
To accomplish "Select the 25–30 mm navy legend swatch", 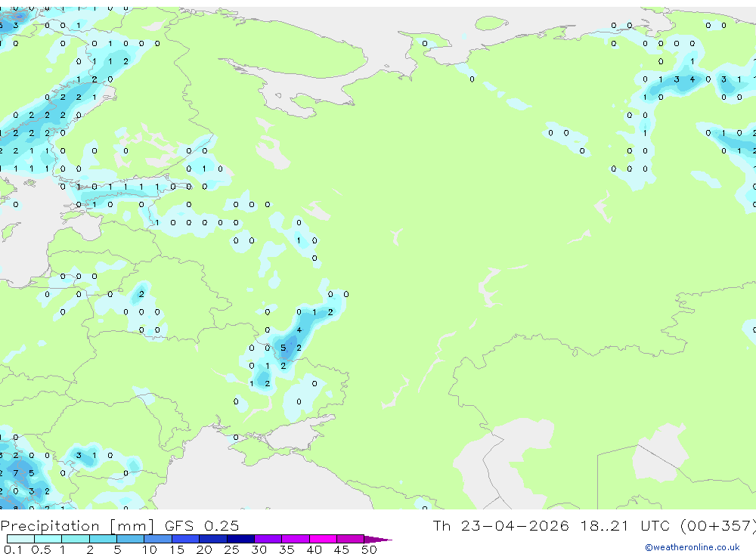I will click(x=240, y=539).
